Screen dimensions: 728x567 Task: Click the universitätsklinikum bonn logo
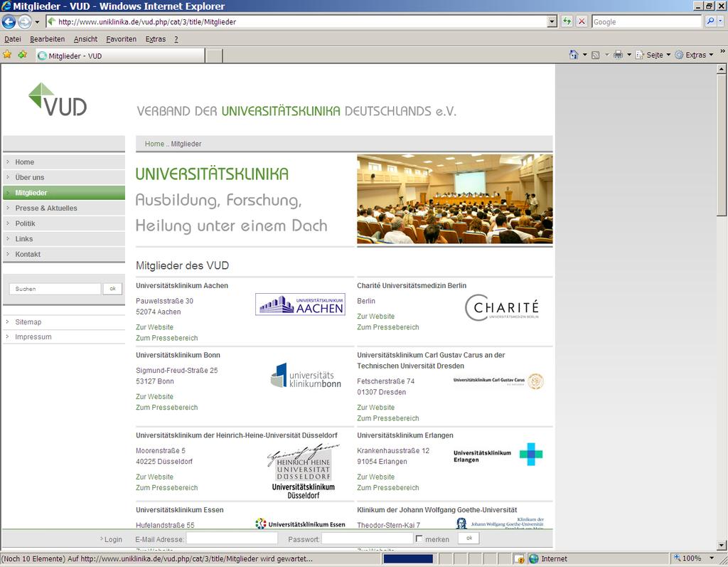pyautogui.click(x=306, y=376)
